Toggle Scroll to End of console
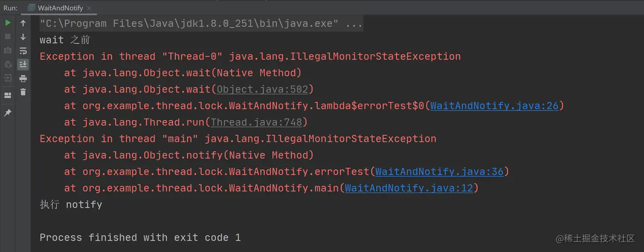Image resolution: width=644 pixels, height=252 pixels. (23, 65)
